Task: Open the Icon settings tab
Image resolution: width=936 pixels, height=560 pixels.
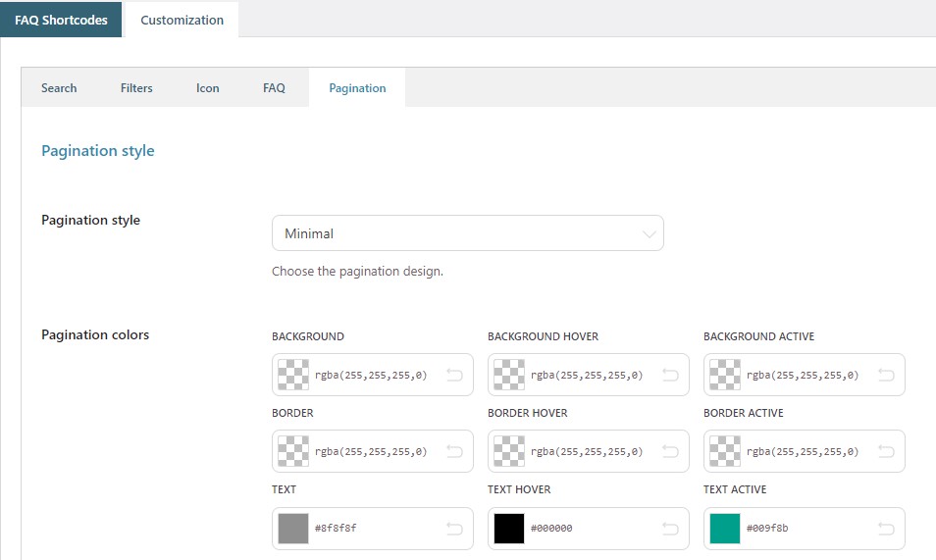Action: (x=207, y=88)
